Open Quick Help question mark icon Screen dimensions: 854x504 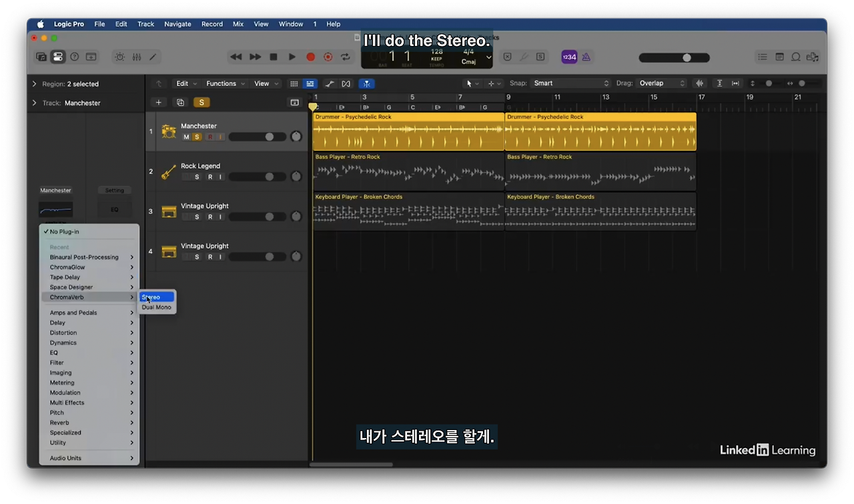coord(75,57)
